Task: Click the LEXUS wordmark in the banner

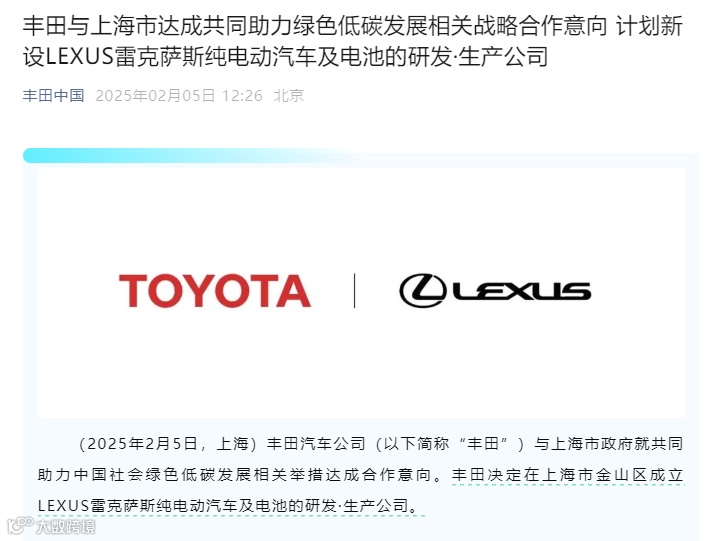Action: (522, 291)
